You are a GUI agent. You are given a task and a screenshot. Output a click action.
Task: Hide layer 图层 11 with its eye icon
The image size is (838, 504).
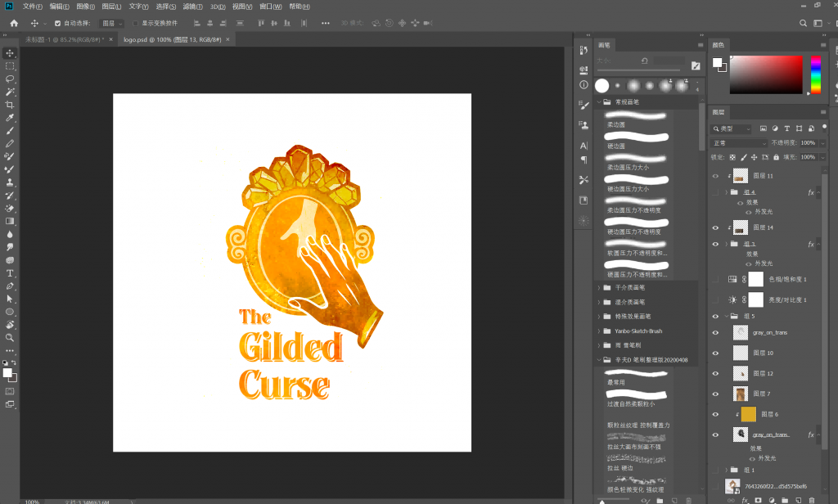[x=715, y=176]
